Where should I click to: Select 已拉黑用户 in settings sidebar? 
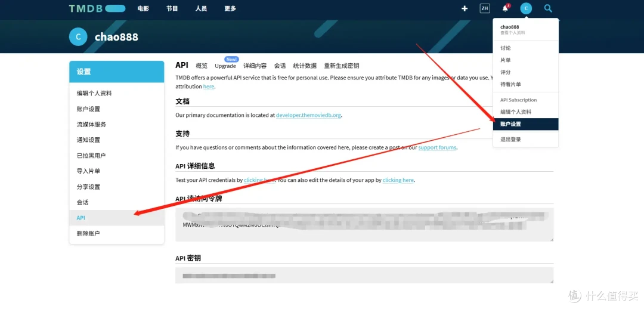(117, 156)
